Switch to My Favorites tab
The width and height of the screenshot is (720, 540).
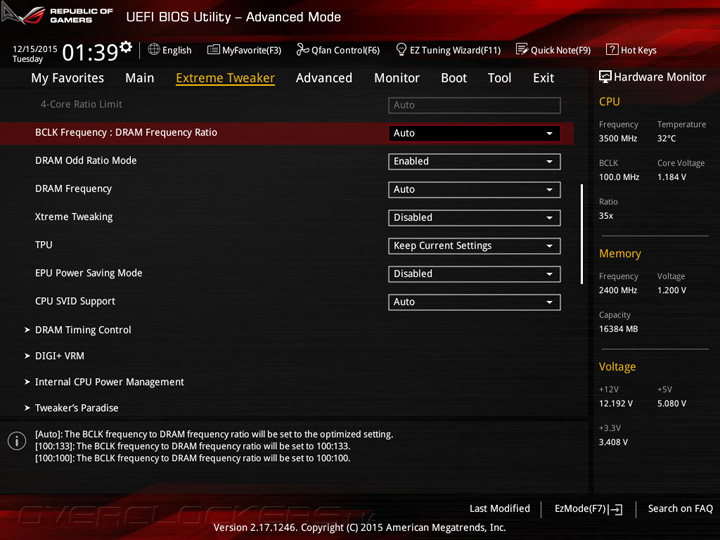(68, 78)
